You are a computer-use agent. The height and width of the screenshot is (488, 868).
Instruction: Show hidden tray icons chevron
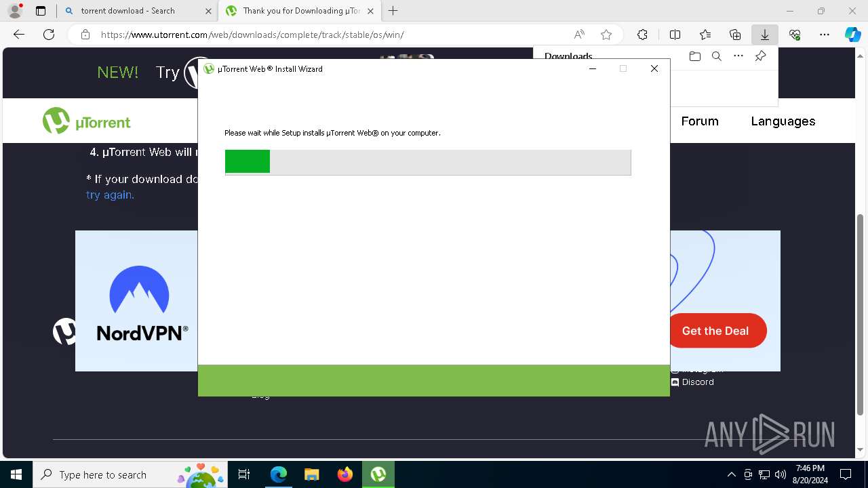(x=731, y=474)
